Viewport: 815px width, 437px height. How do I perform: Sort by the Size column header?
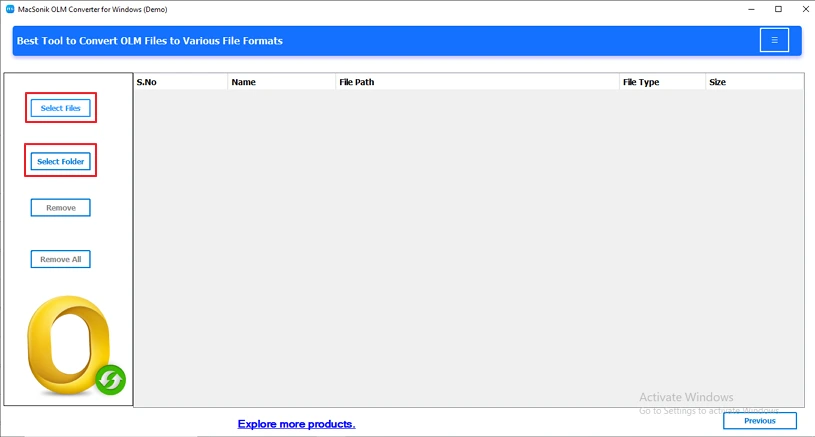[x=754, y=82]
